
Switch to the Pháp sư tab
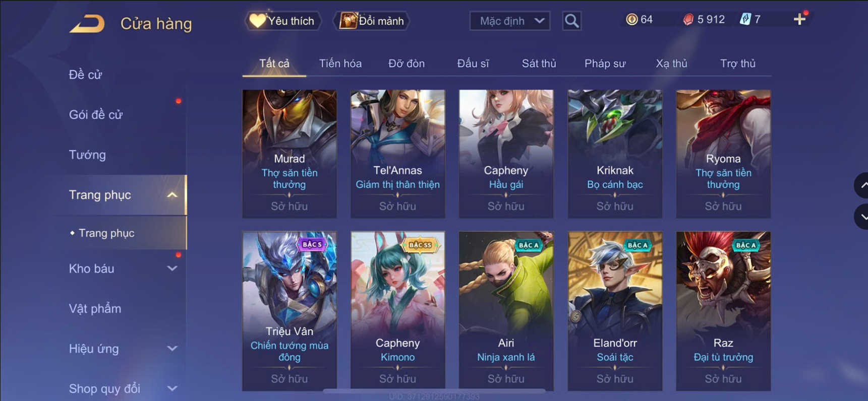point(605,63)
